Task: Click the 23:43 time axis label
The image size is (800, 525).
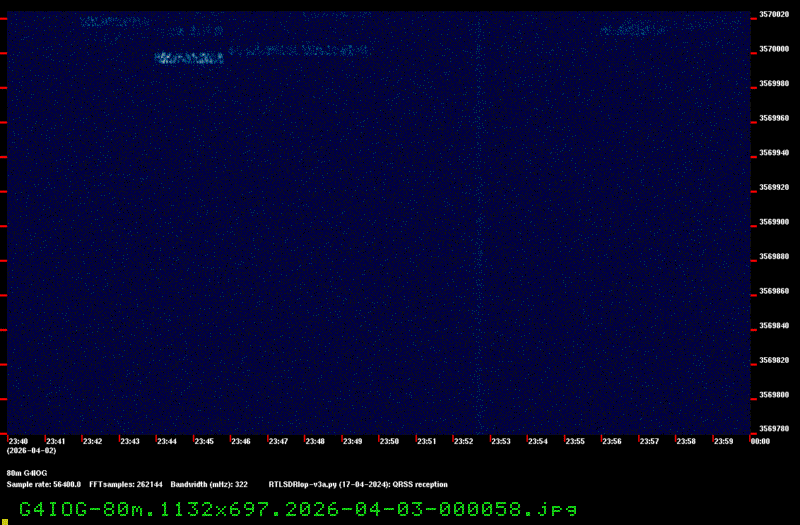Action: pyautogui.click(x=130, y=441)
